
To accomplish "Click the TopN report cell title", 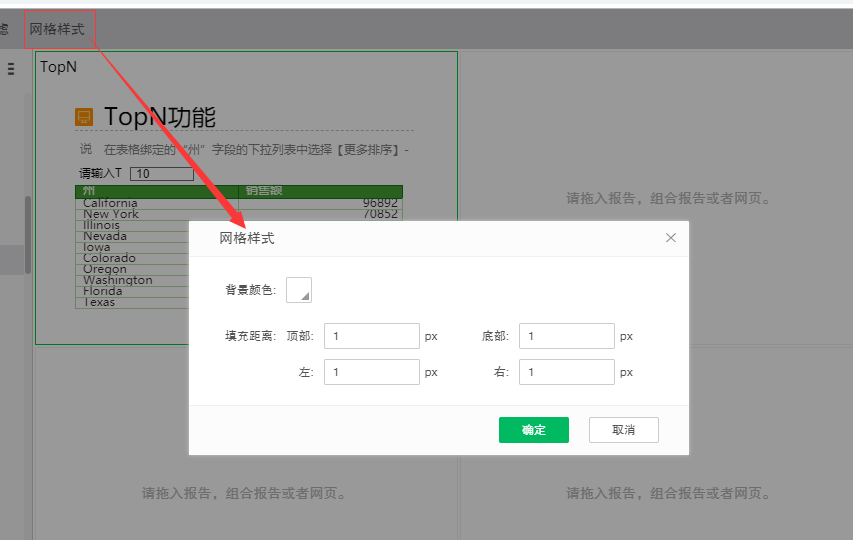I will point(58,67).
